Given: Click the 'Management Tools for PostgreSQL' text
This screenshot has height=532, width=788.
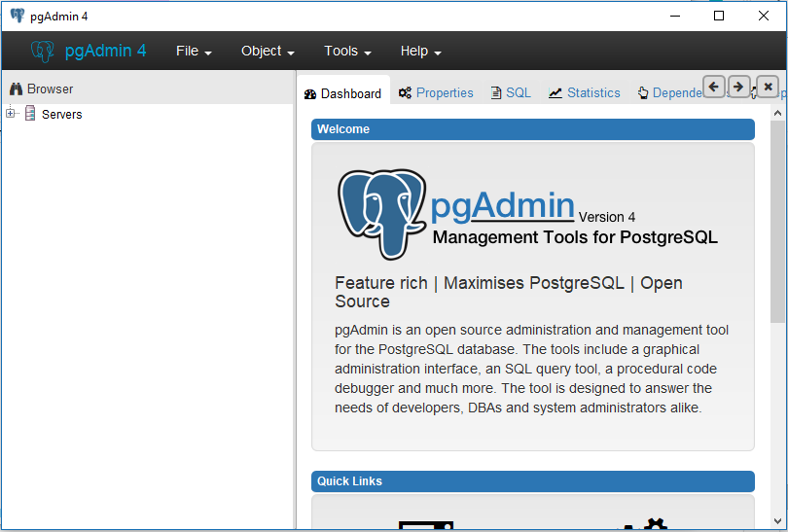Looking at the screenshot, I should coord(575,237).
